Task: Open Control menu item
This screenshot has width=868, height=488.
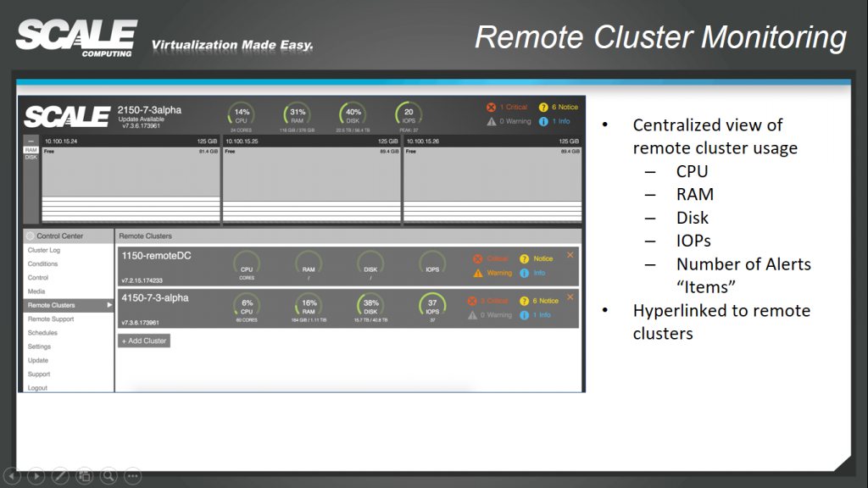Action: pos(37,278)
